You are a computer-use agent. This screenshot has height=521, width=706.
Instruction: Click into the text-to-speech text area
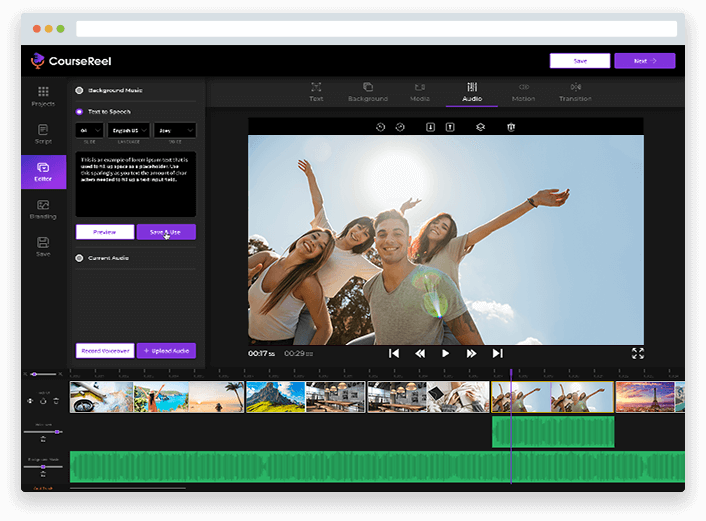coord(136,184)
